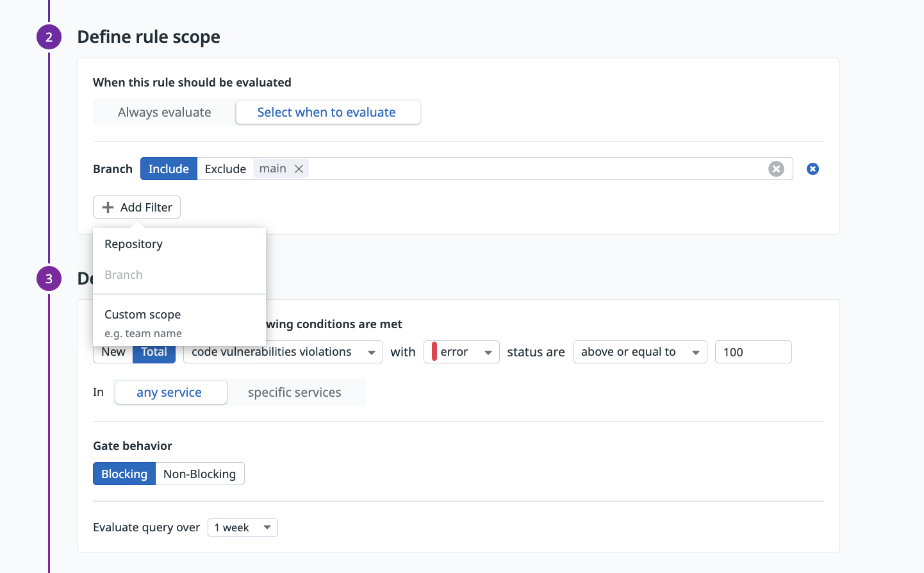Image resolution: width=924 pixels, height=573 pixels.
Task: Select Blocking gate behavior
Action: click(x=124, y=474)
